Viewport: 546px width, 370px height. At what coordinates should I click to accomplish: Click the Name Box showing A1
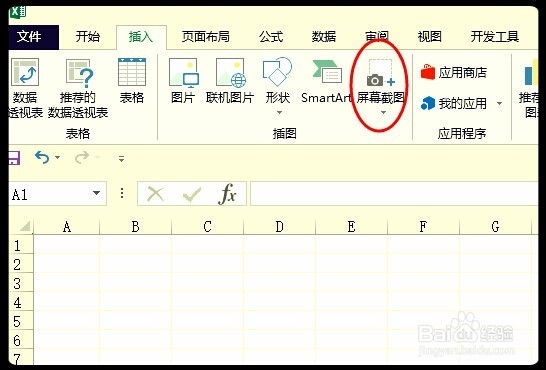click(49, 194)
